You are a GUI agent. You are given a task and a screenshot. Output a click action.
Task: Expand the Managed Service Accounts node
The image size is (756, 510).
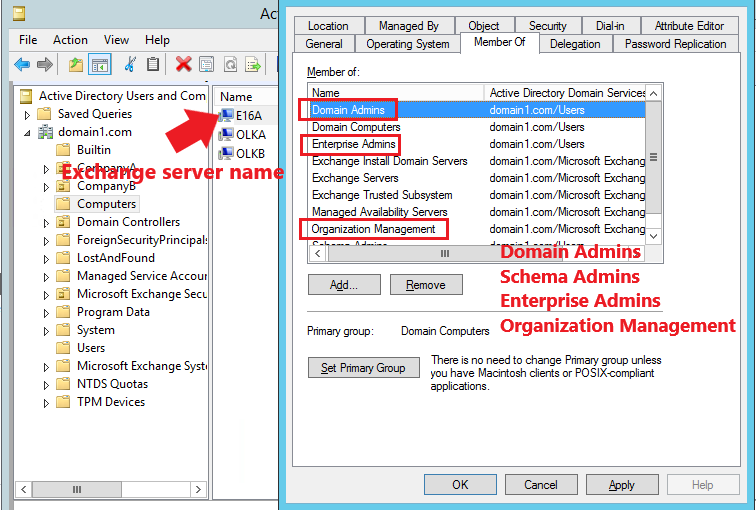tap(46, 277)
